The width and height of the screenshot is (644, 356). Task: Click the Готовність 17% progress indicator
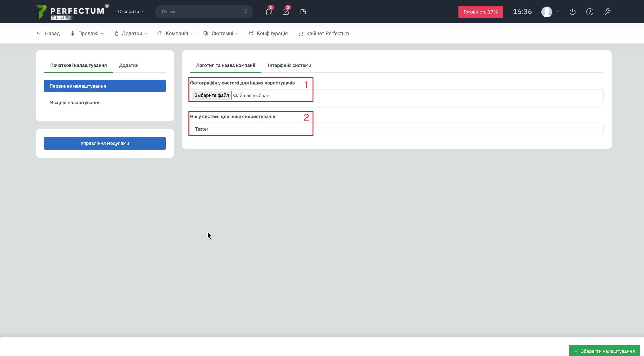tap(480, 12)
